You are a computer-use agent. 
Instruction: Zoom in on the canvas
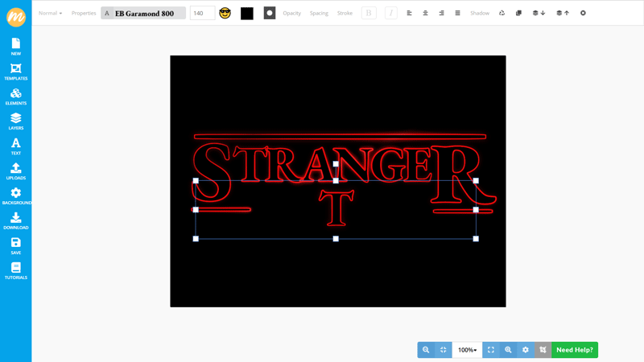pos(508,350)
